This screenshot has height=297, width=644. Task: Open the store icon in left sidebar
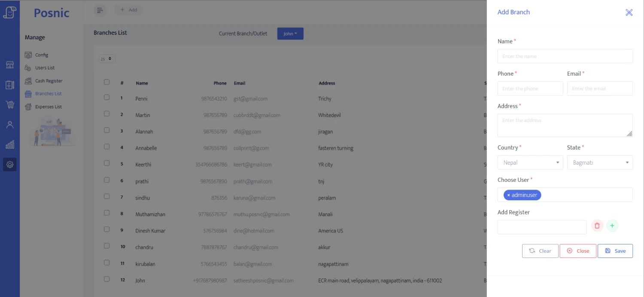(x=10, y=65)
